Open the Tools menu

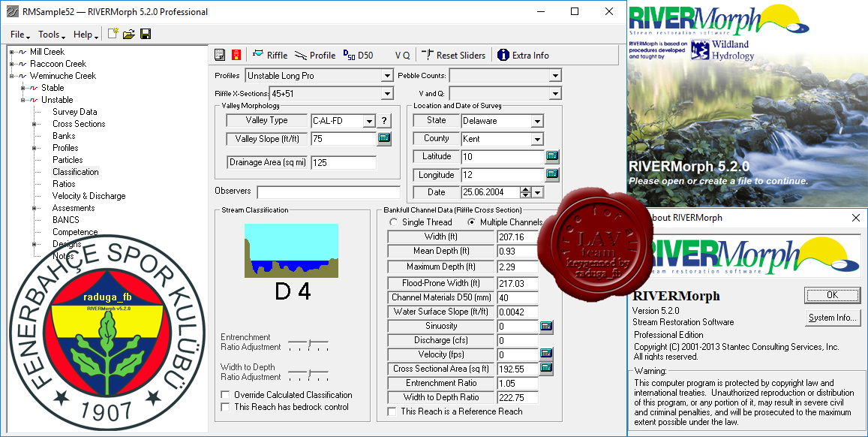[52, 35]
